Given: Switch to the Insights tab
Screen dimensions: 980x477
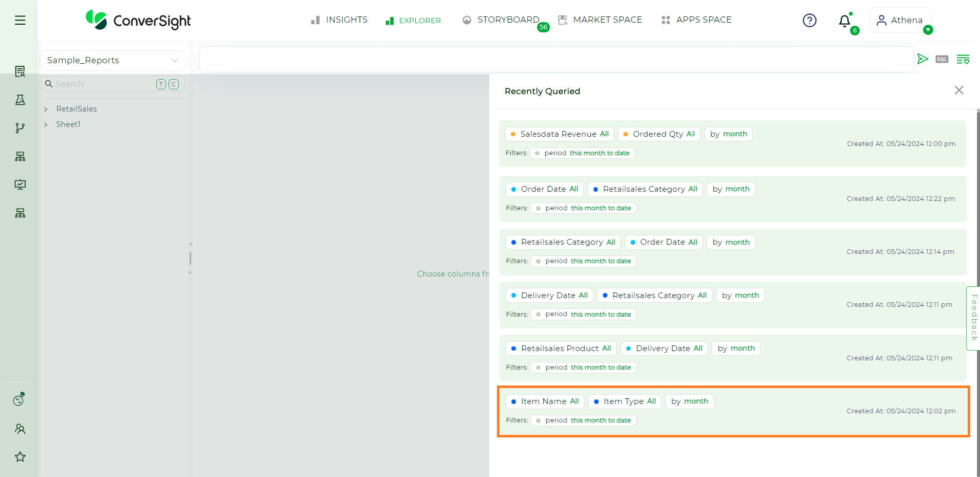Looking at the screenshot, I should coord(339,20).
